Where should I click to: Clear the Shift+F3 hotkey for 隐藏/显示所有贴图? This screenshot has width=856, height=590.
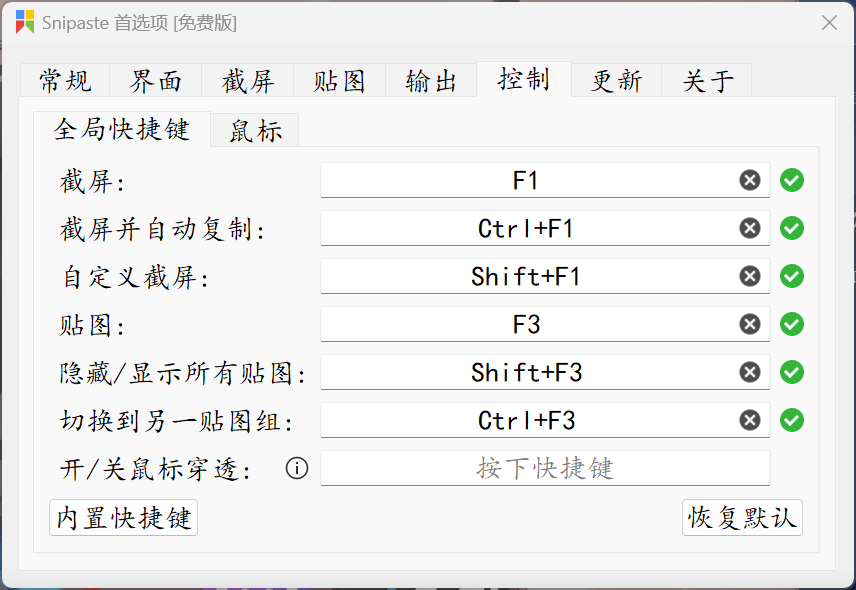[749, 372]
